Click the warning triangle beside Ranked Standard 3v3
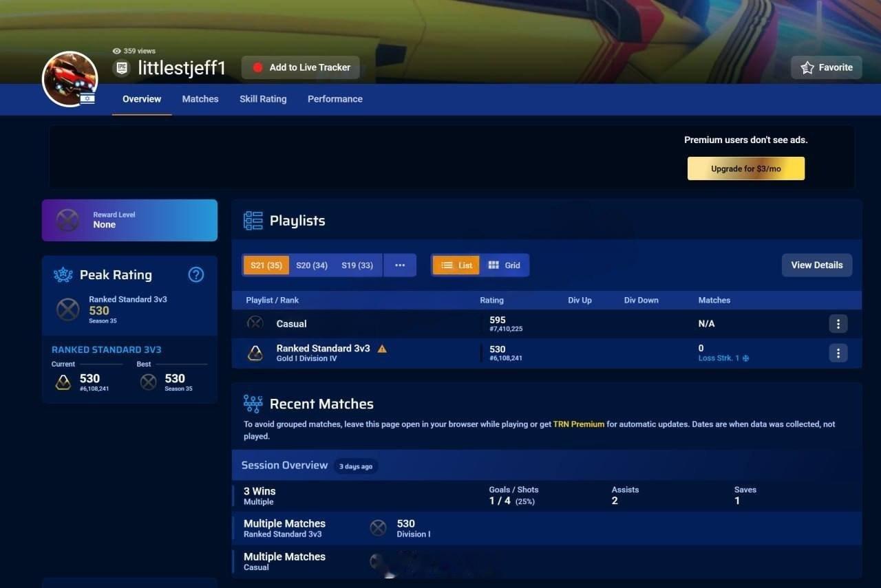This screenshot has width=881, height=588. [x=382, y=349]
